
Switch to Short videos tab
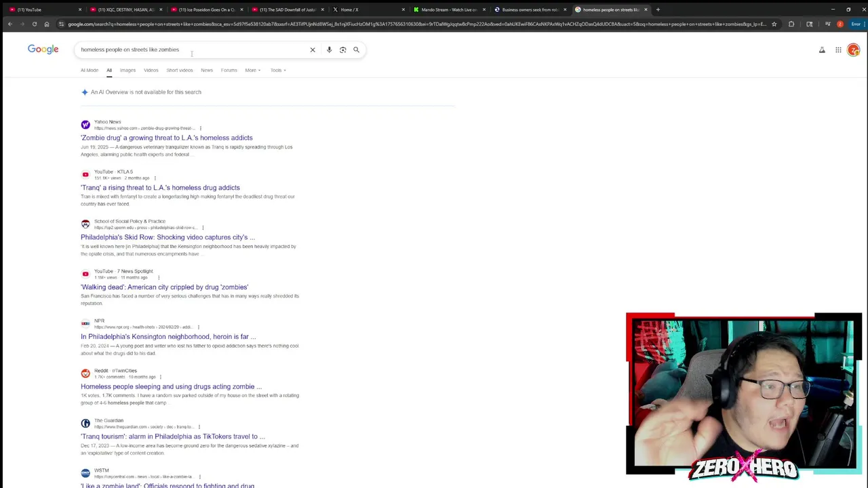click(180, 70)
